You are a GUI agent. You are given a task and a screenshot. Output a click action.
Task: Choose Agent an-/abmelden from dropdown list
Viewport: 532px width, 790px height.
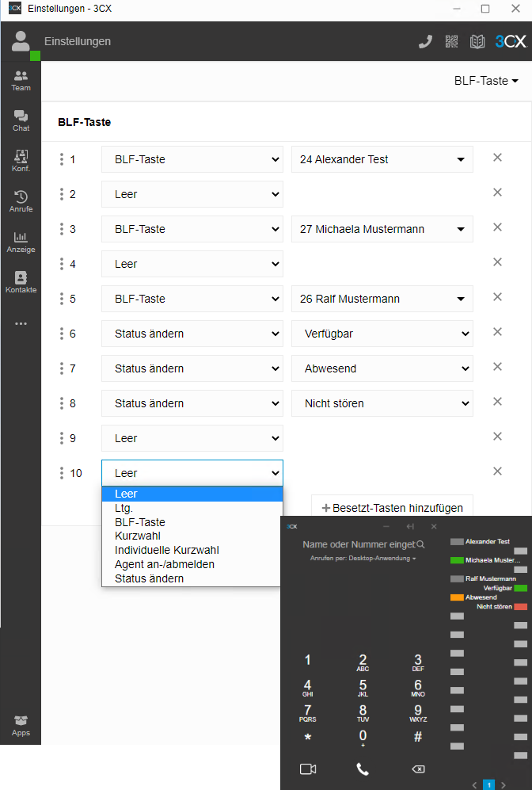click(x=165, y=564)
